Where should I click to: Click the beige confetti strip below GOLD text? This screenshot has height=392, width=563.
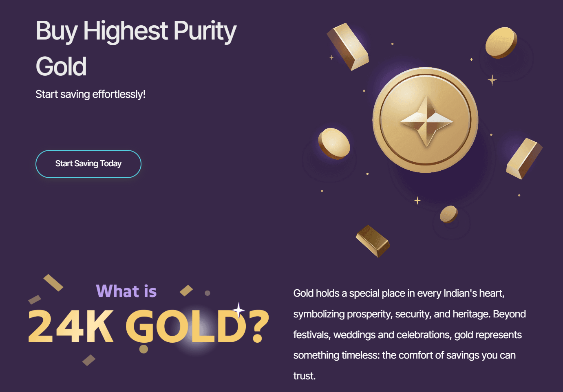[89, 361]
